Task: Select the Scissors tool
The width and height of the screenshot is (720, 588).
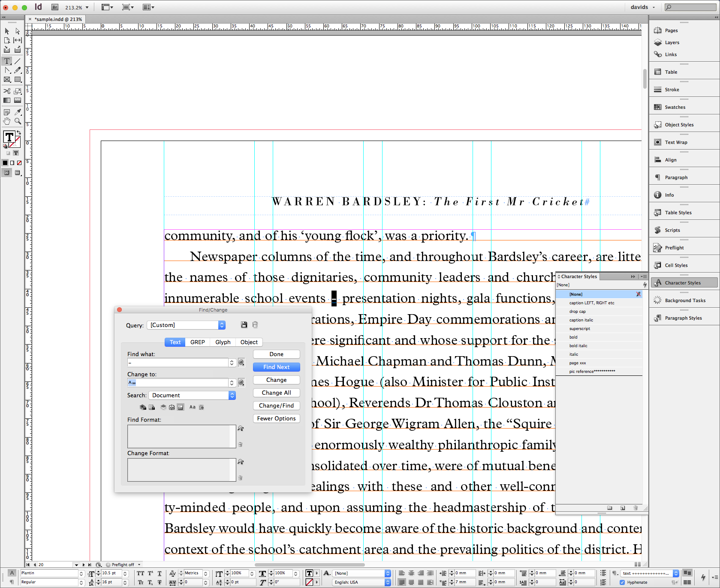Action: [x=7, y=91]
